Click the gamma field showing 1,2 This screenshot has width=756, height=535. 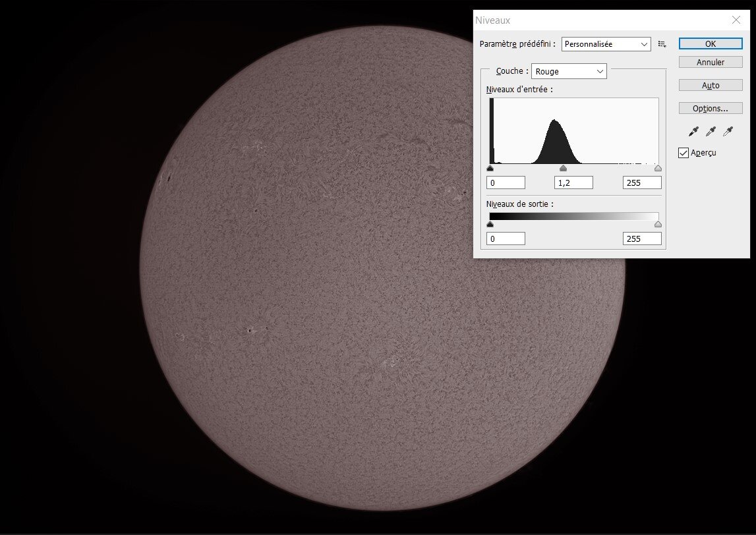tap(573, 183)
